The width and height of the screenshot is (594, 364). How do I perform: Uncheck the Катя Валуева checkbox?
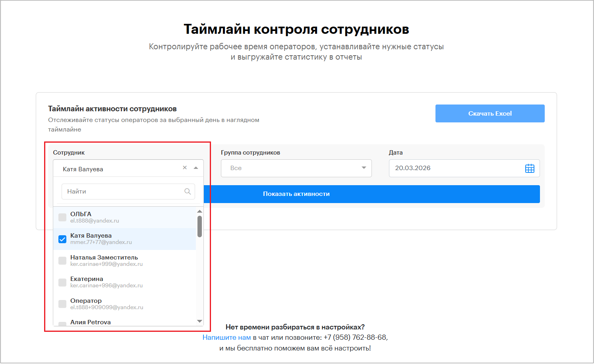click(x=62, y=239)
